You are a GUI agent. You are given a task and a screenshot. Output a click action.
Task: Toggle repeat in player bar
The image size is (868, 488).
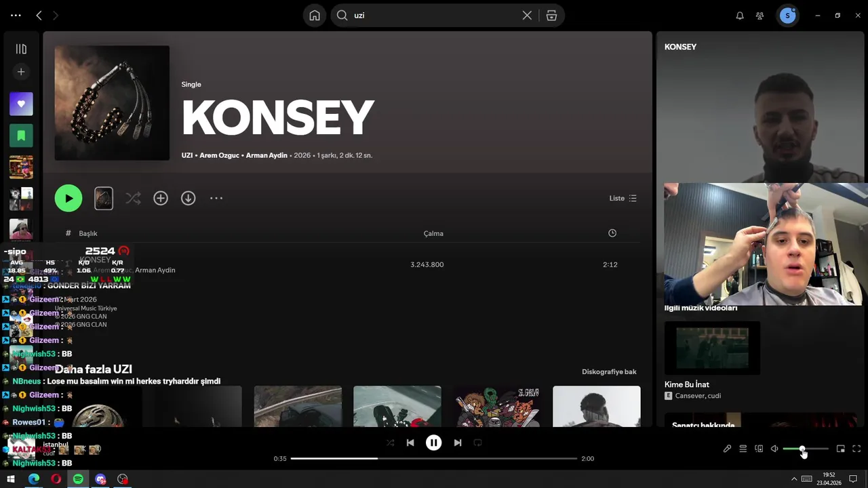477,443
